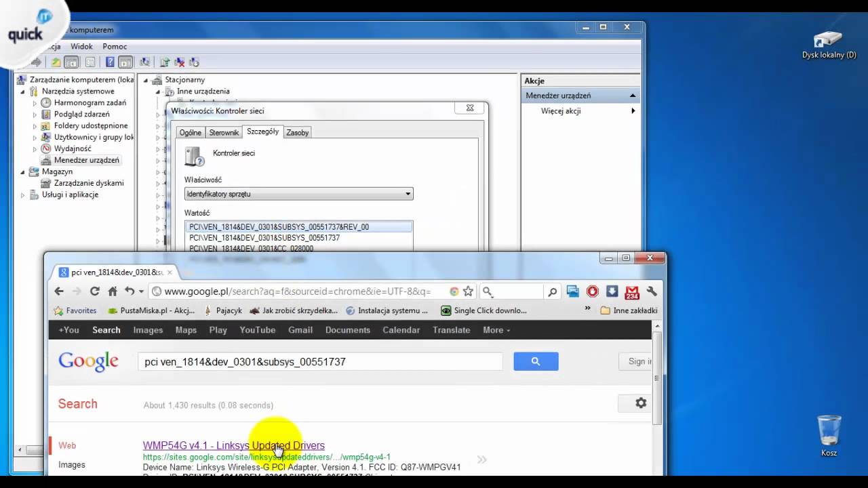The width and height of the screenshot is (868, 488).
Task: Collapse Narzędzia systemowe tree node
Action: pyautogui.click(x=22, y=91)
